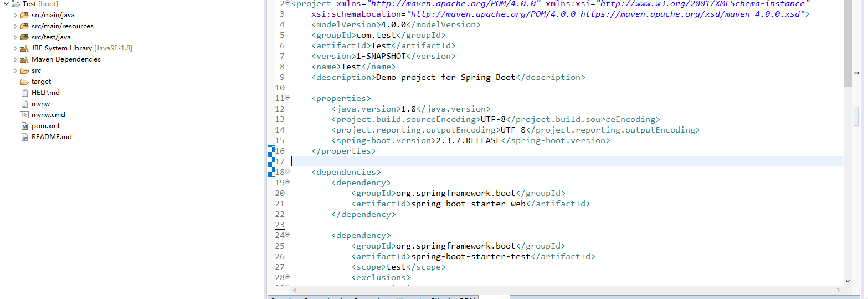The height and width of the screenshot is (299, 868).
Task: Expand the plain src folder arrow
Action: (16, 70)
